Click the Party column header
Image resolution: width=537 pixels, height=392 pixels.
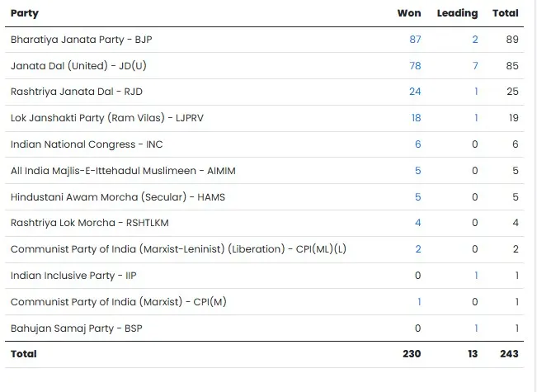pos(25,13)
